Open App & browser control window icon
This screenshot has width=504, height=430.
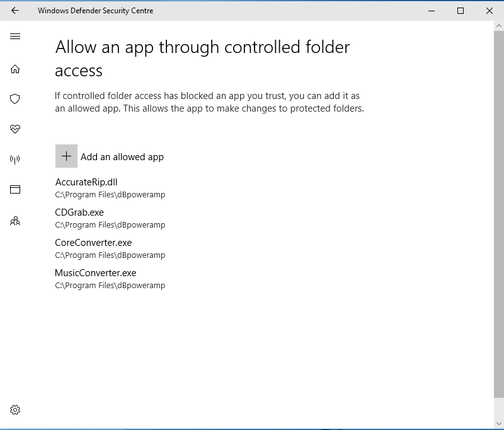[x=15, y=189]
